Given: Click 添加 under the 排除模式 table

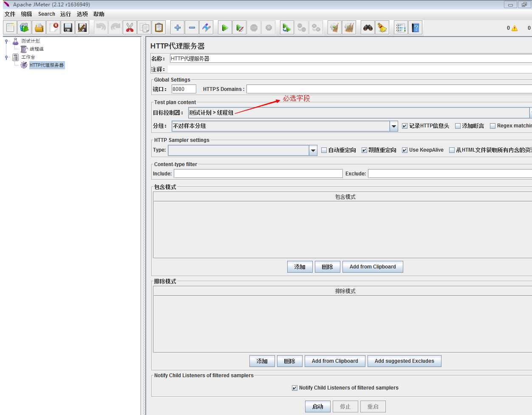Looking at the screenshot, I should (262, 361).
